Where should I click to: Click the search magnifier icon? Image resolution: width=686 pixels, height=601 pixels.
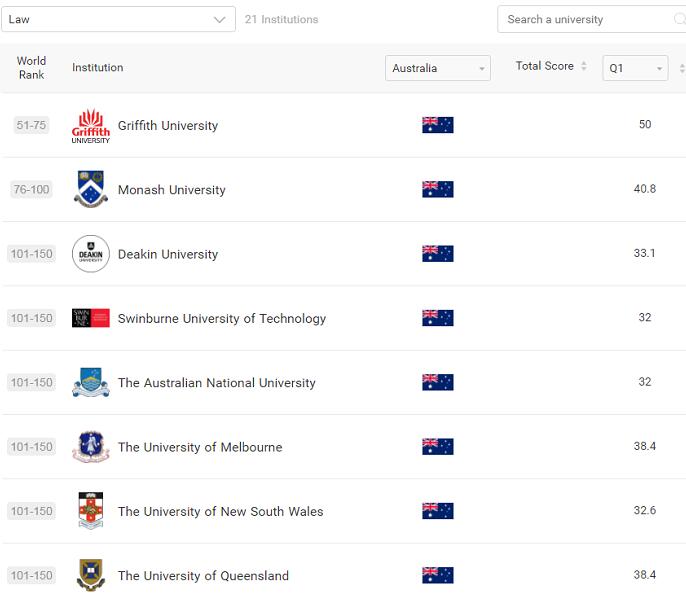point(680,19)
